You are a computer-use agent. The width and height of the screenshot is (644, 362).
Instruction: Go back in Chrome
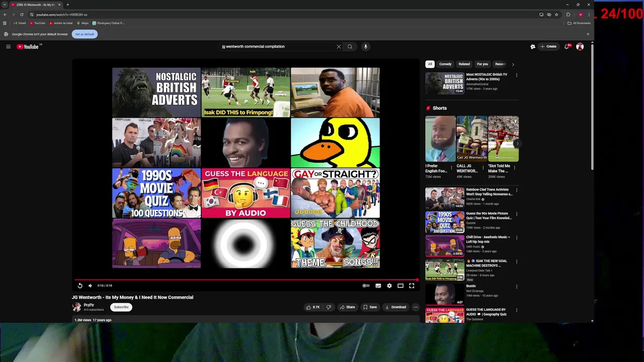[x=5, y=15]
